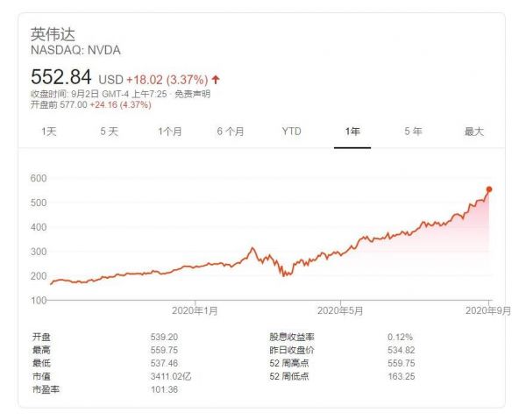Choose the 最大 time range tab
Image resolution: width=526 pixels, height=420 pixels.
point(473,132)
